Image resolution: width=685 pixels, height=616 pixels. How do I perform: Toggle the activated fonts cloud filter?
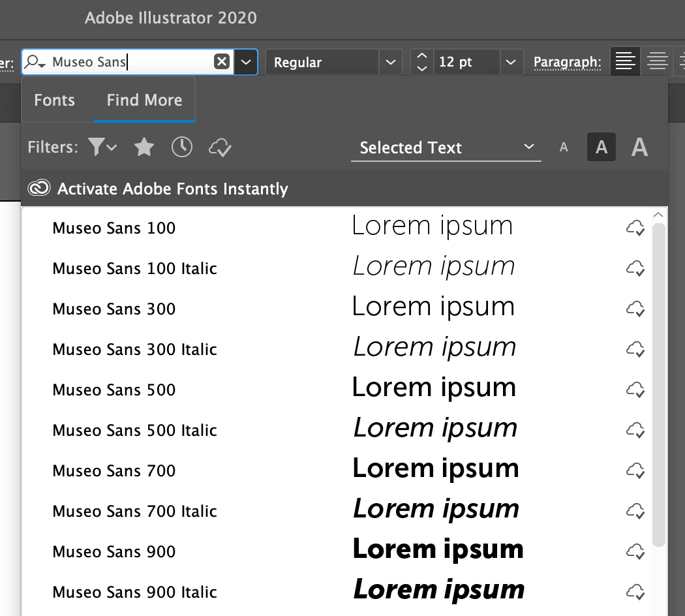tap(220, 147)
